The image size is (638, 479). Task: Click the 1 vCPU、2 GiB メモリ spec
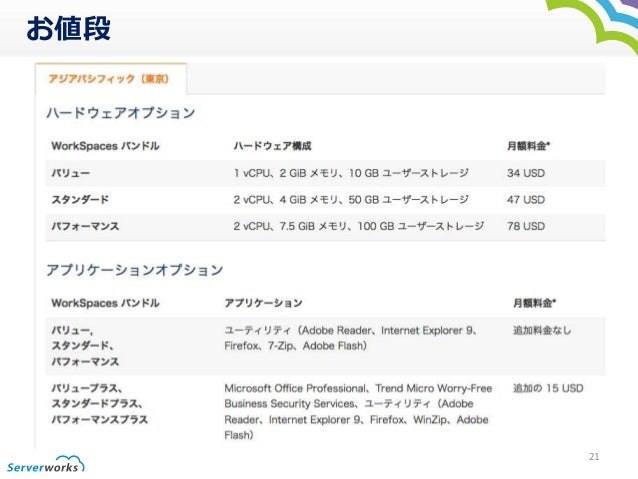351,173
